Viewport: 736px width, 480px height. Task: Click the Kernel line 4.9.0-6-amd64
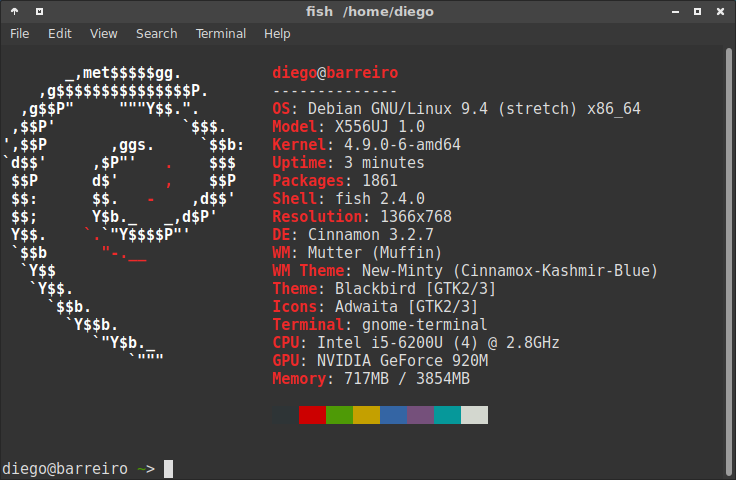tap(367, 145)
